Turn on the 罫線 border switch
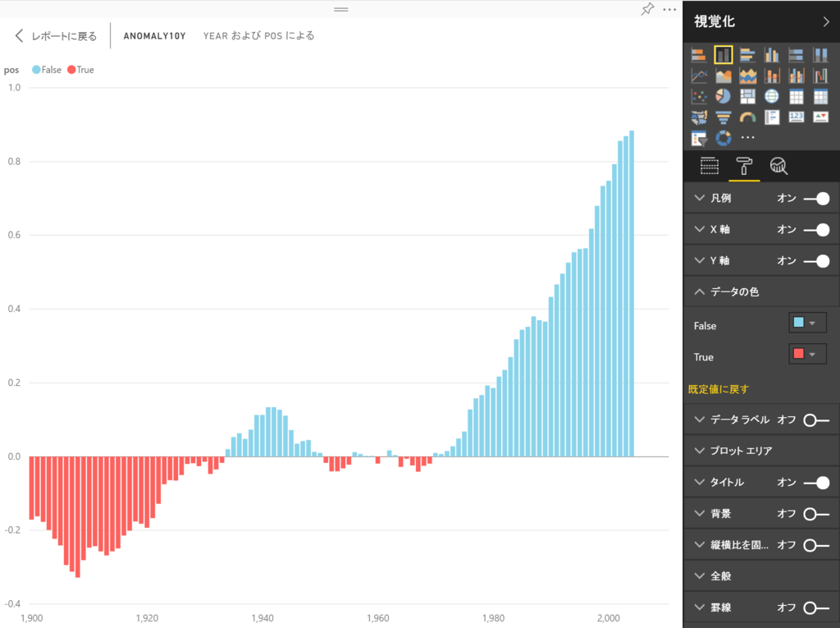 [817, 607]
